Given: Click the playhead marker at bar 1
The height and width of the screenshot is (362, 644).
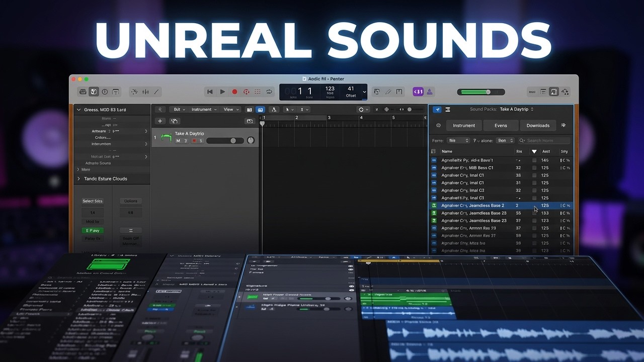Looking at the screenshot, I should click(x=262, y=123).
